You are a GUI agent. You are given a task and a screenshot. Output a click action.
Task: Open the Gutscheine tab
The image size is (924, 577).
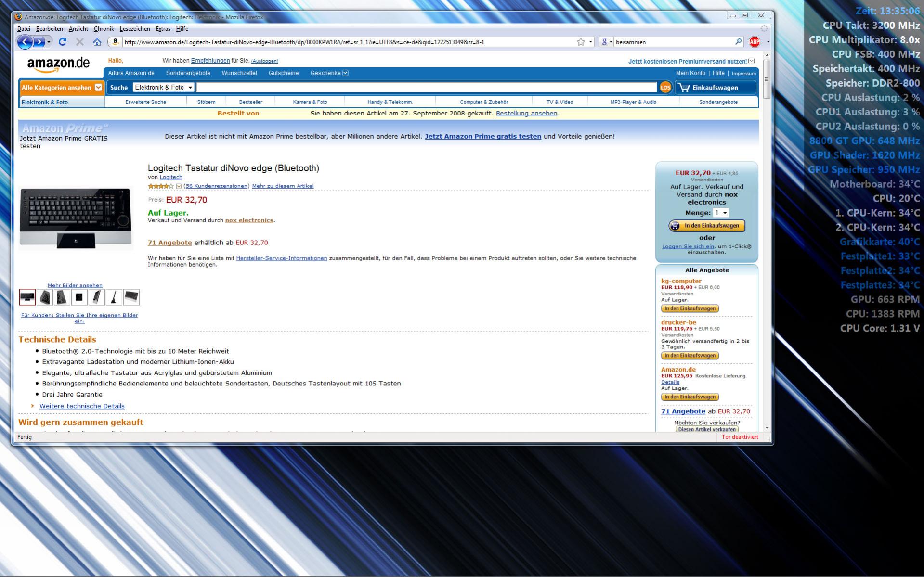pos(284,73)
